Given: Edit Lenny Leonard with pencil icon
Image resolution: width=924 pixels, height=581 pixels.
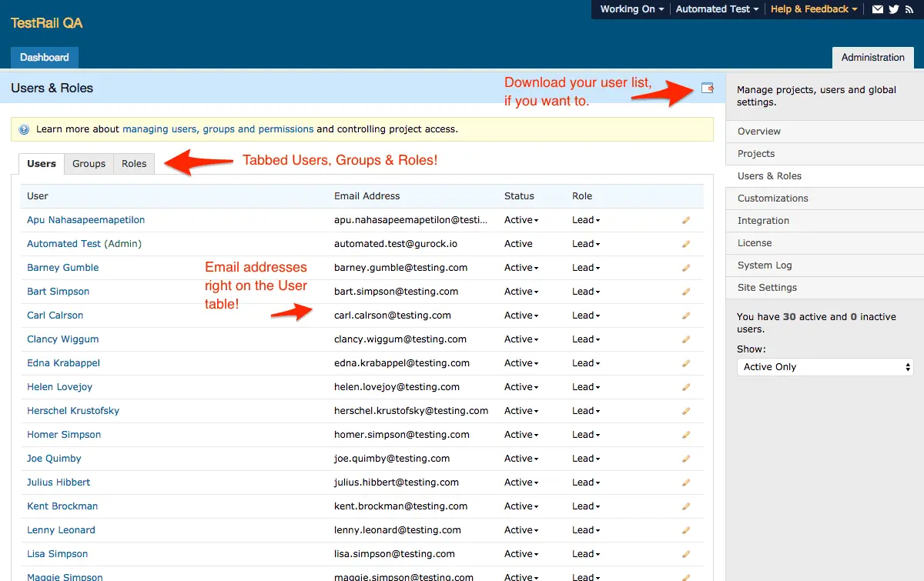Looking at the screenshot, I should (686, 530).
